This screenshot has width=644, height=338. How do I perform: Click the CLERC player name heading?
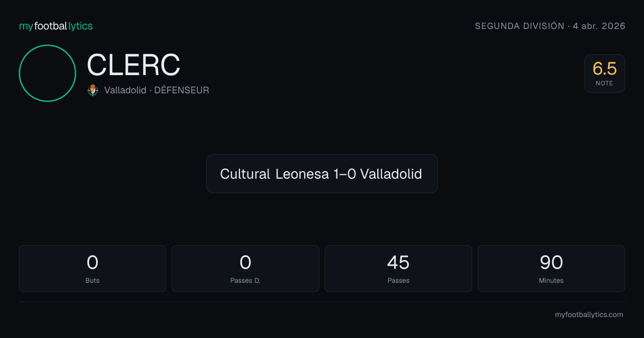[x=134, y=65]
